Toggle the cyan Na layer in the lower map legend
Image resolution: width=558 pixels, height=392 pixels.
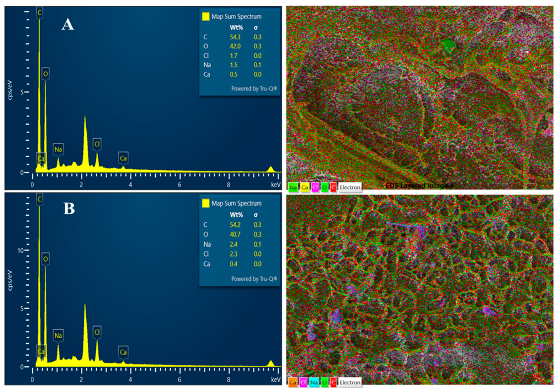click(x=314, y=382)
